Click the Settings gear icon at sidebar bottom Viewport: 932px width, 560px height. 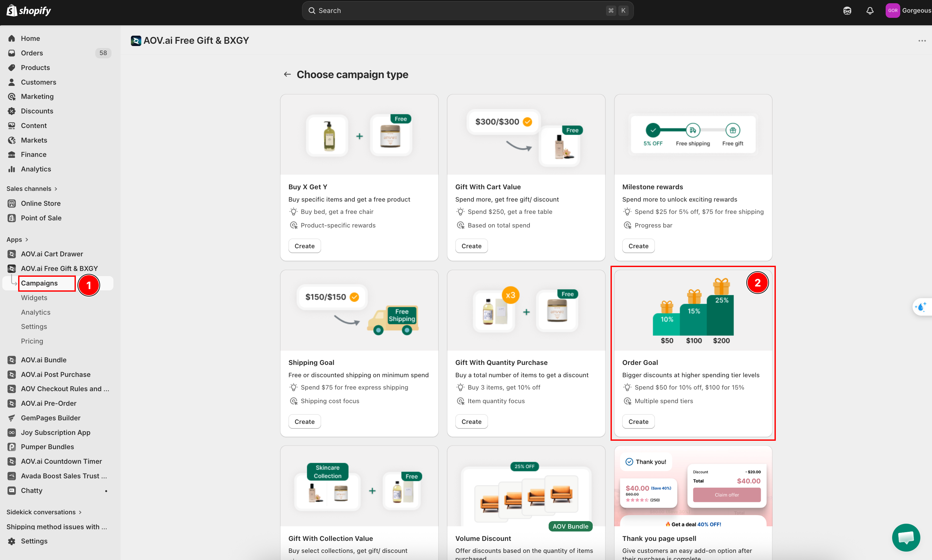tap(12, 541)
